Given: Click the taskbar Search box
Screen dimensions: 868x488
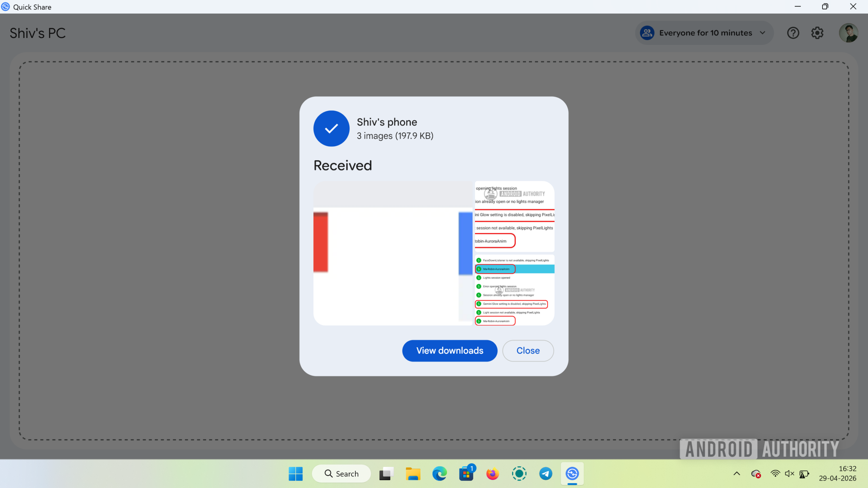Looking at the screenshot, I should (341, 473).
